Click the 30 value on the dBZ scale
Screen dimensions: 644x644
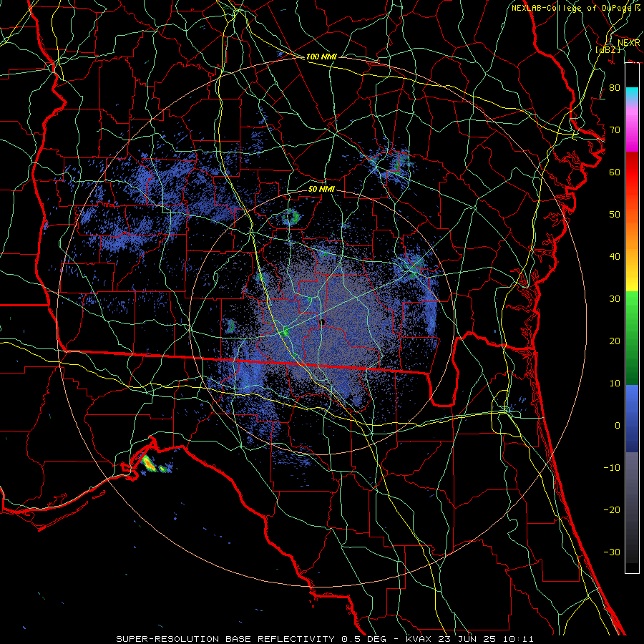[x=615, y=298]
